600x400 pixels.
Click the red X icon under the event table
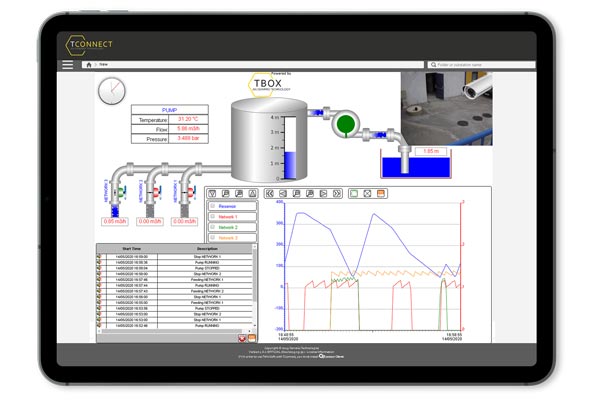(242, 338)
